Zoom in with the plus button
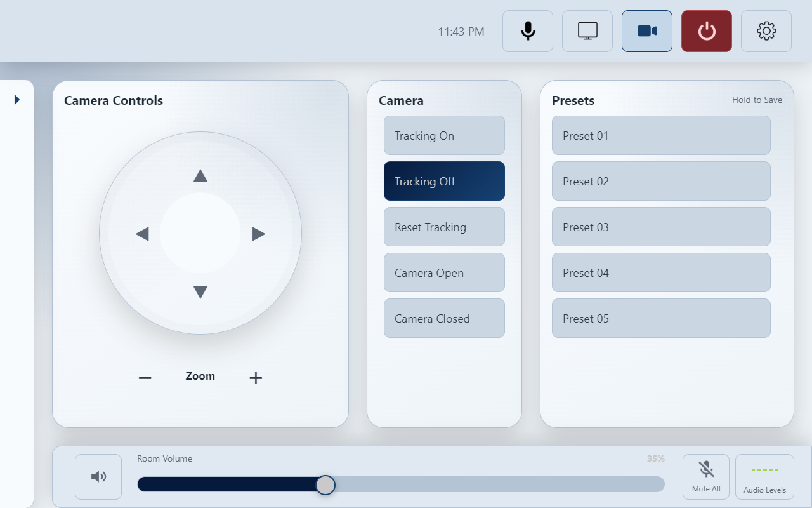812x508 pixels. (256, 378)
